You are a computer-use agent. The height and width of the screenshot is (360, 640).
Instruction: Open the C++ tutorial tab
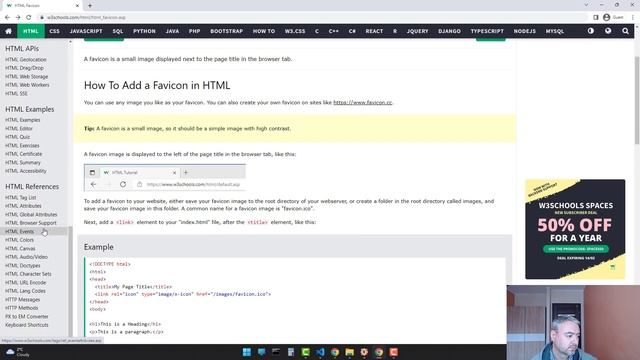pos(333,31)
